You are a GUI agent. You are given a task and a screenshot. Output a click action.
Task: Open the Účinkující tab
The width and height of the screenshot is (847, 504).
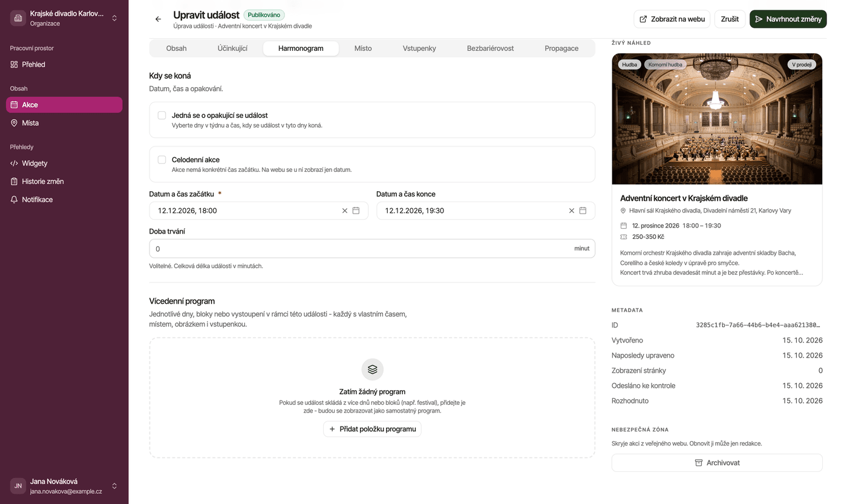(x=233, y=48)
